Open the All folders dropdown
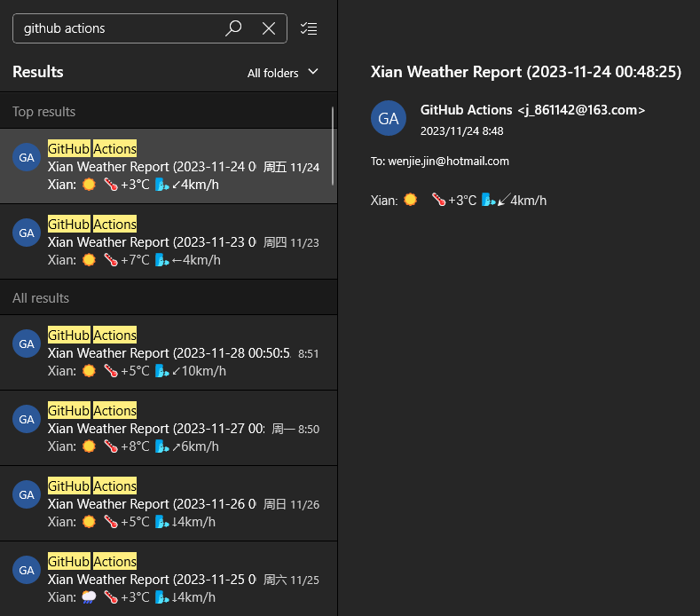The height and width of the screenshot is (616, 700). pos(283,73)
